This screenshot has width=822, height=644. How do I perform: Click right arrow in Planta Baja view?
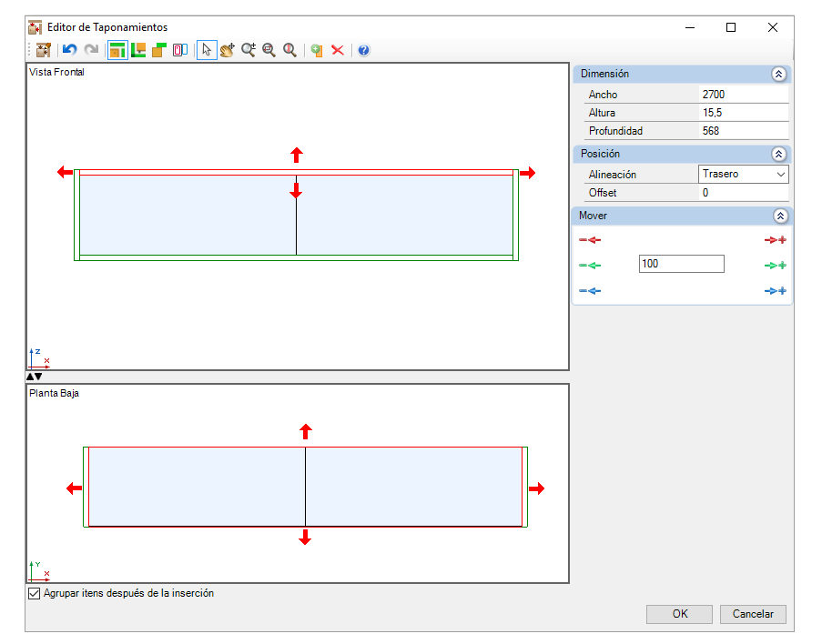[x=537, y=488]
